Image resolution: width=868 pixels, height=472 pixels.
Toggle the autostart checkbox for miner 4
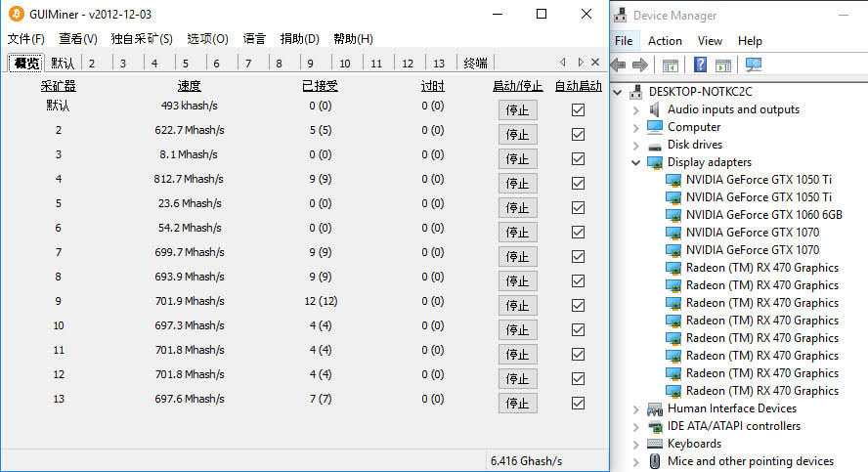point(578,183)
